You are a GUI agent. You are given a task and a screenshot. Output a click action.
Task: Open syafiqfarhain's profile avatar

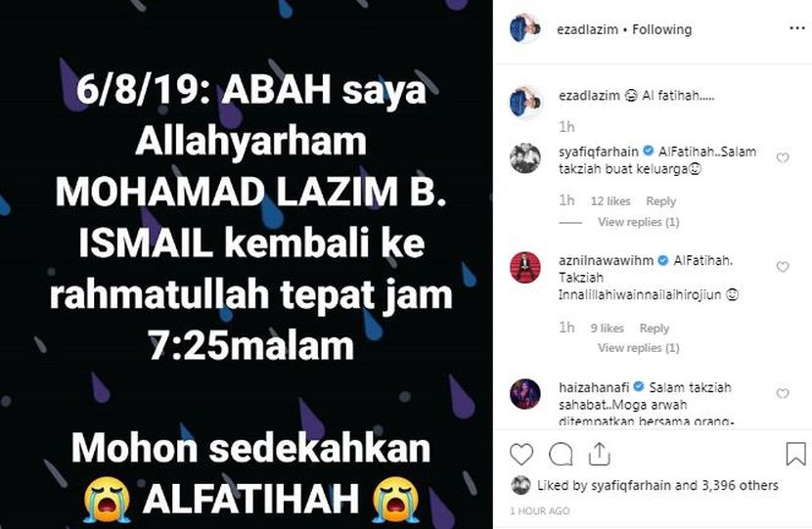524,157
